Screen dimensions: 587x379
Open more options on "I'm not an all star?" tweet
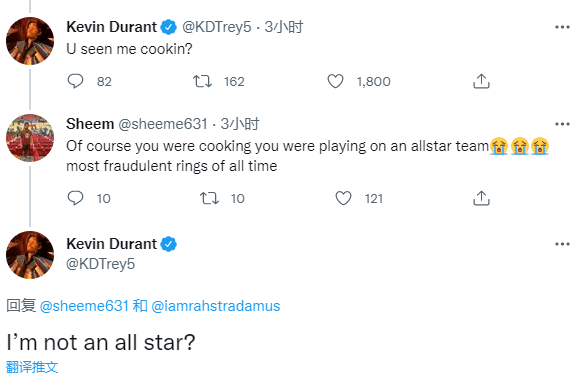tap(562, 244)
